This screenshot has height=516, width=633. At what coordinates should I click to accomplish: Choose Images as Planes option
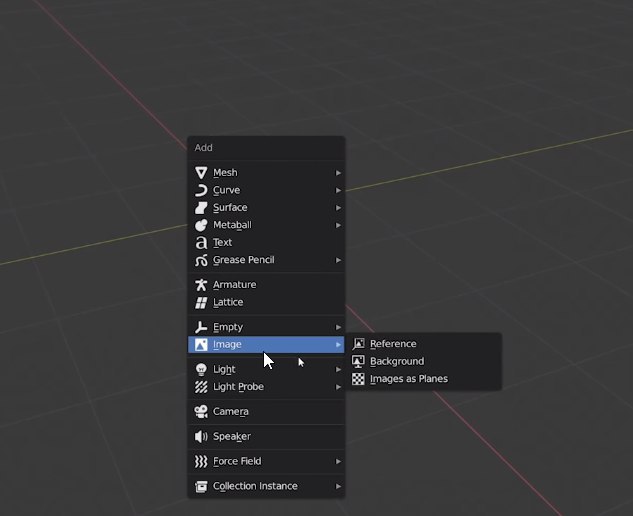(425, 379)
